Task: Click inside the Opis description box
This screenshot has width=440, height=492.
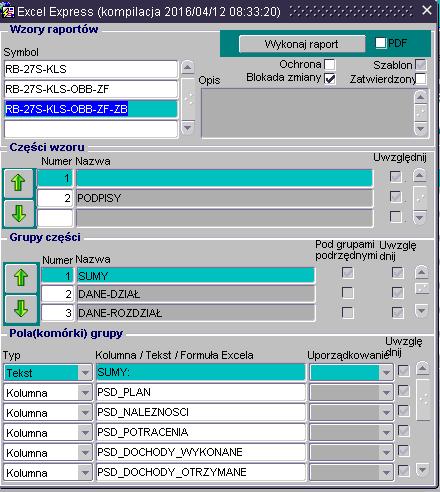Action: (x=307, y=113)
